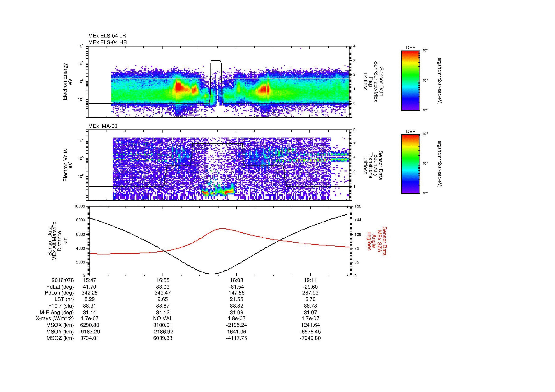Click the 'F10.7 (sfu)' row label
The height and width of the screenshot is (392, 555).
click(x=61, y=306)
